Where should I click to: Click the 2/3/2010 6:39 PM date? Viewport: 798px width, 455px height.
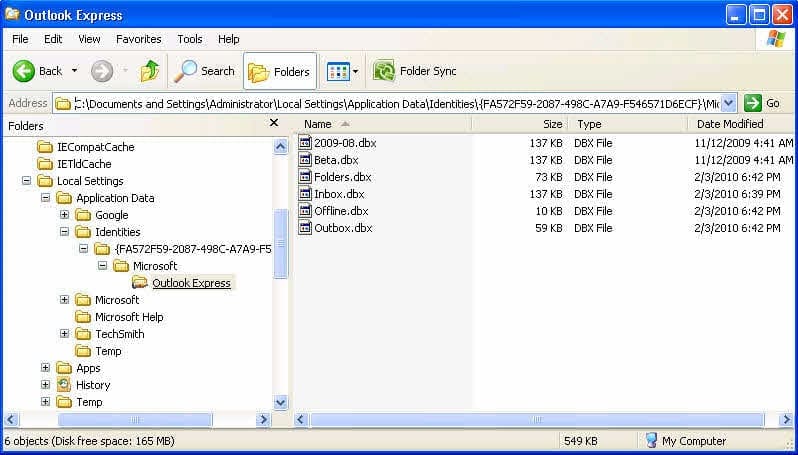click(737, 194)
